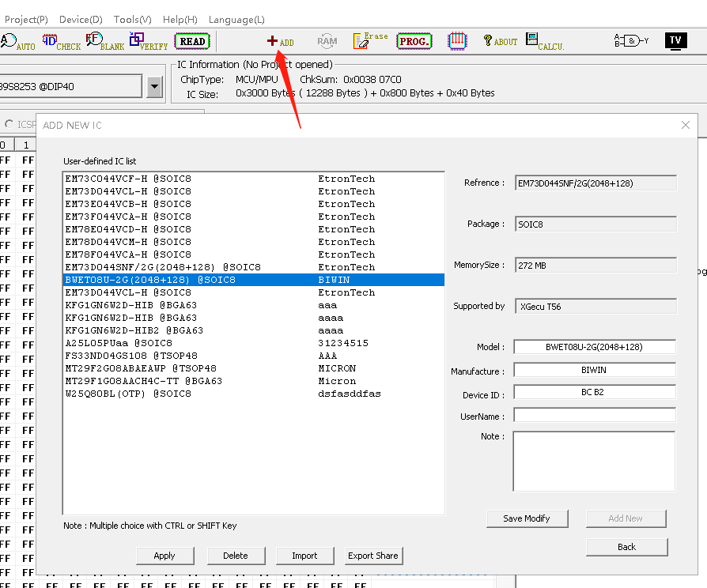
Task: Click the Export Share button
Action: (374, 556)
